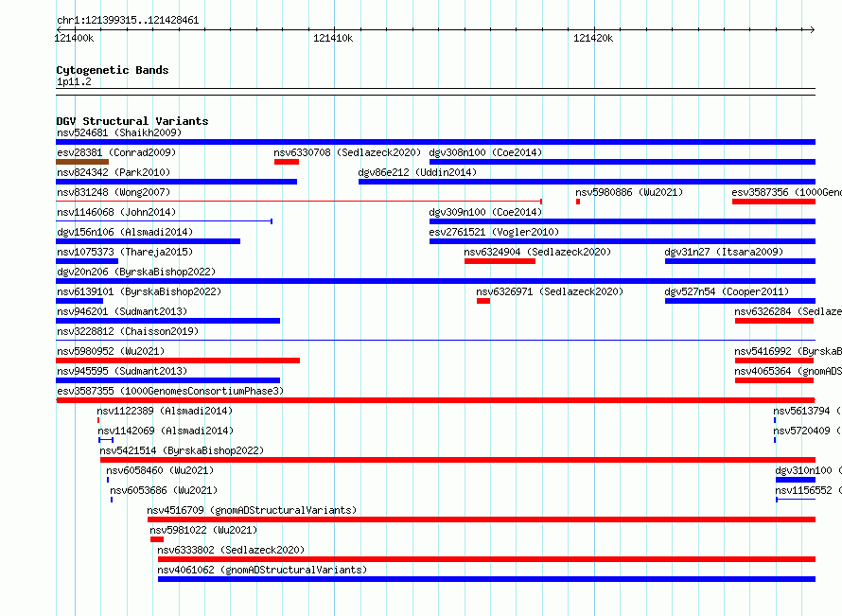Select the brown esv28381 (Conrad2009) bar
The image size is (842, 616).
click(x=82, y=162)
